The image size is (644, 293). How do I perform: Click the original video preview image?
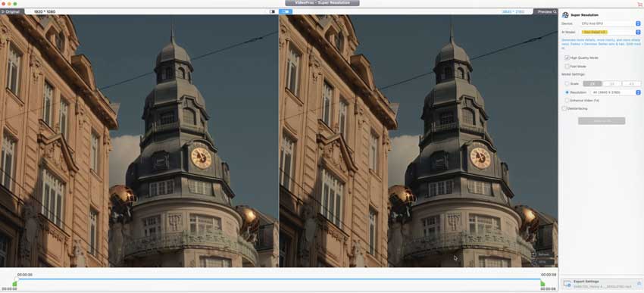139,141
